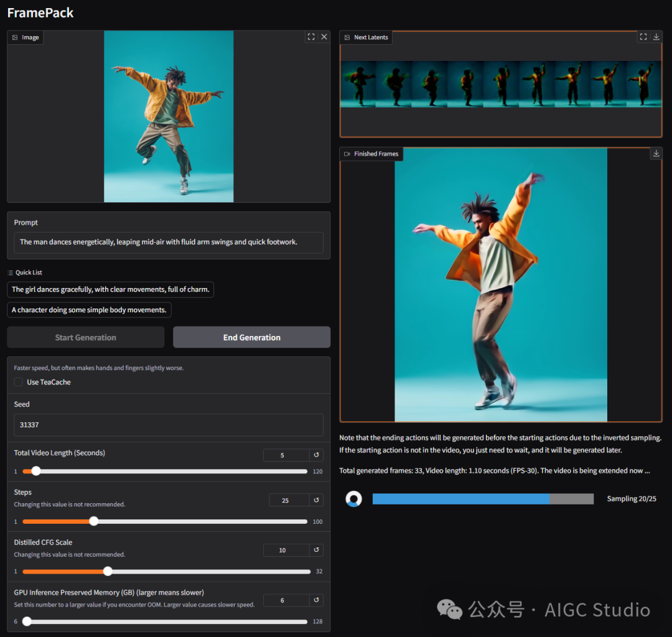Image resolution: width=672 pixels, height=637 pixels.
Task: Download the Next Latents image
Action: click(x=656, y=37)
